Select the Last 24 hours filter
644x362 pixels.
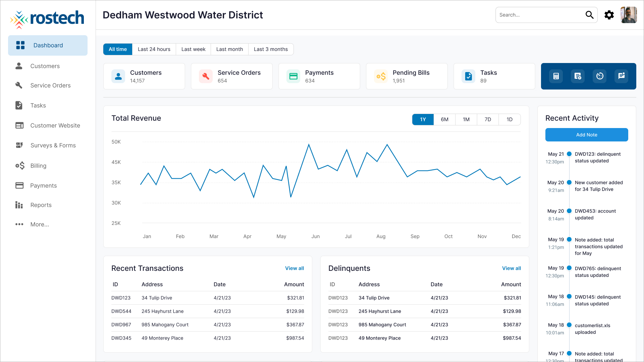[154, 49]
